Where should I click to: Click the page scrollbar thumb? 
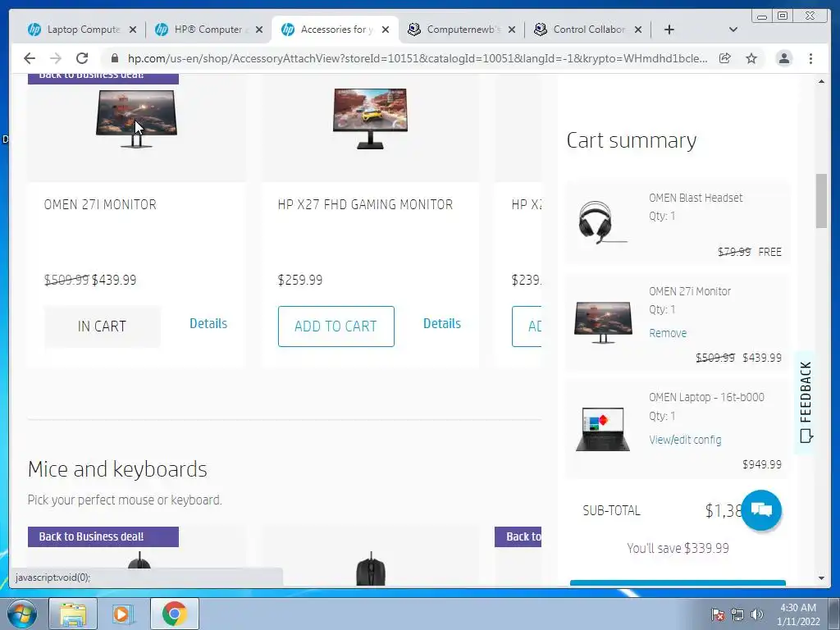point(821,201)
